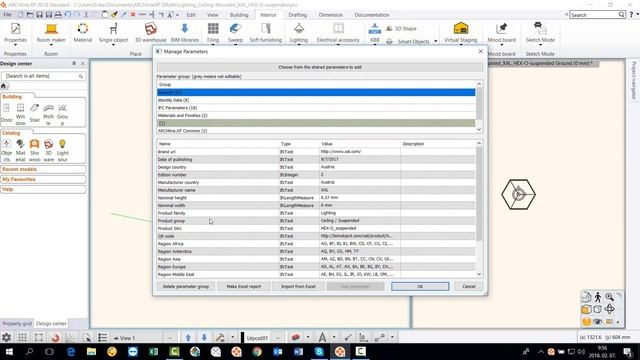Open Light source catalog in Design center

(62, 151)
